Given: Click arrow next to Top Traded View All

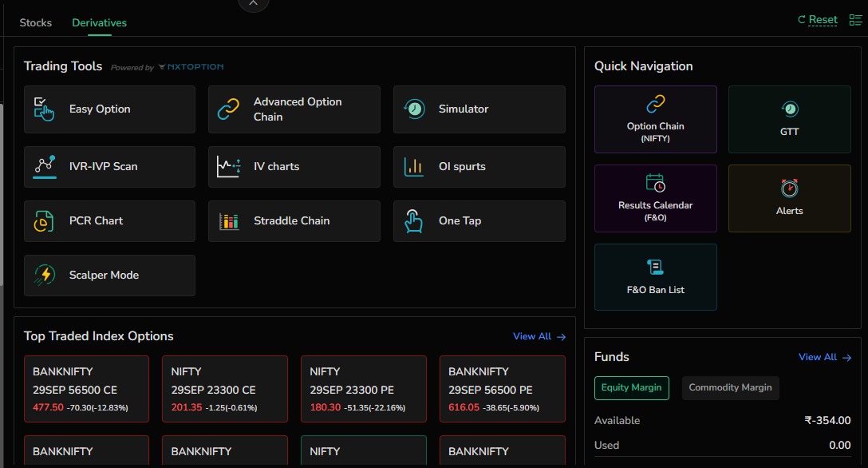Looking at the screenshot, I should (562, 337).
